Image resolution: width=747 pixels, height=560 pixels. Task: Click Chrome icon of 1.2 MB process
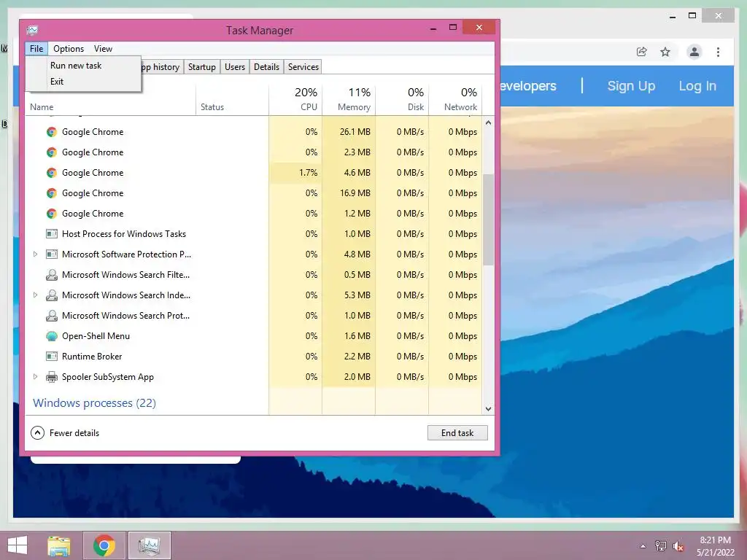pos(52,214)
